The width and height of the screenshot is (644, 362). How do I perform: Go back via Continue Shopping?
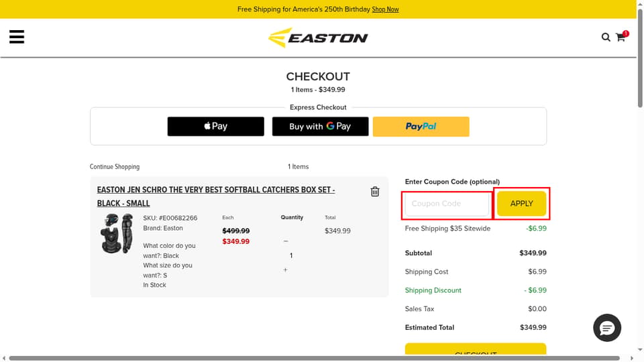coord(115,167)
